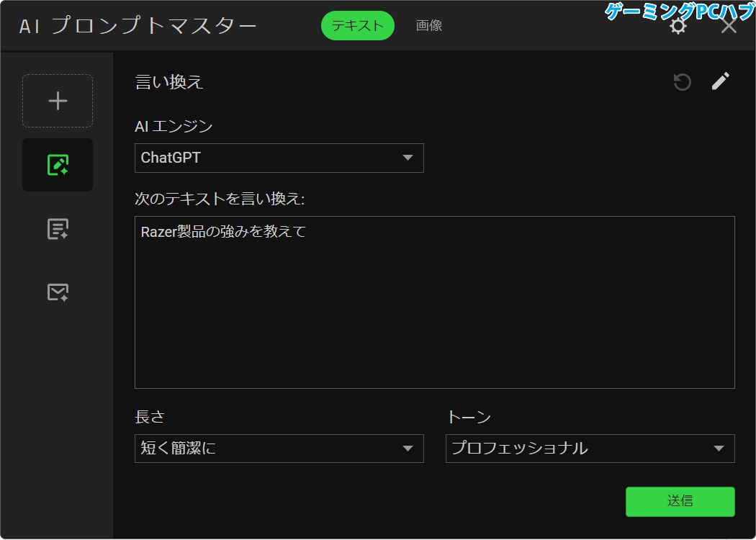The image size is (756, 540).
Task: Switch to the 画像 tab
Action: (x=428, y=25)
